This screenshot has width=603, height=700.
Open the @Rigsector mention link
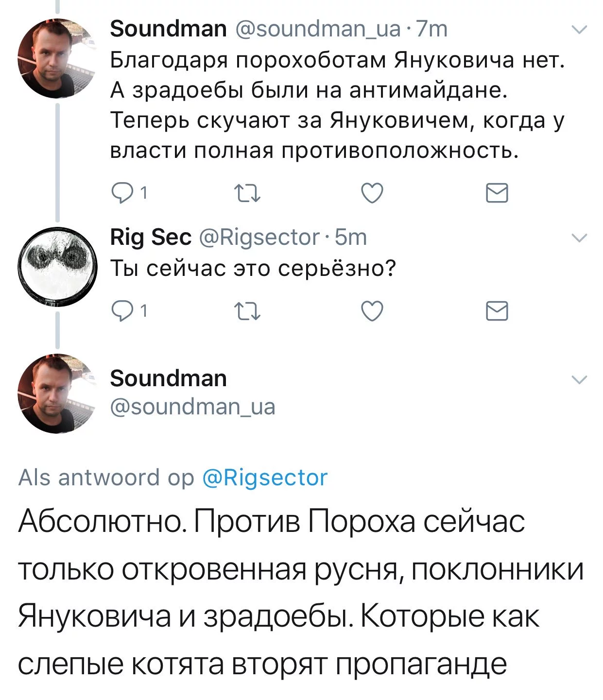pyautogui.click(x=264, y=478)
